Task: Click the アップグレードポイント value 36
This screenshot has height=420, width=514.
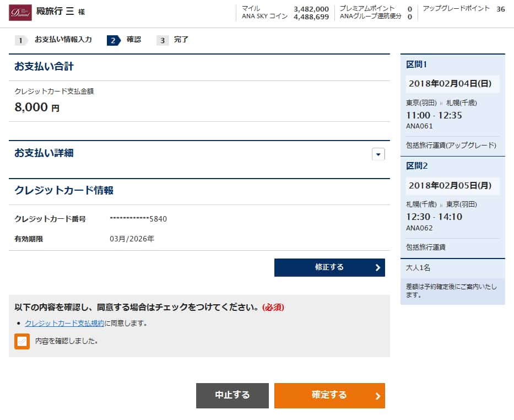Action: coord(500,9)
